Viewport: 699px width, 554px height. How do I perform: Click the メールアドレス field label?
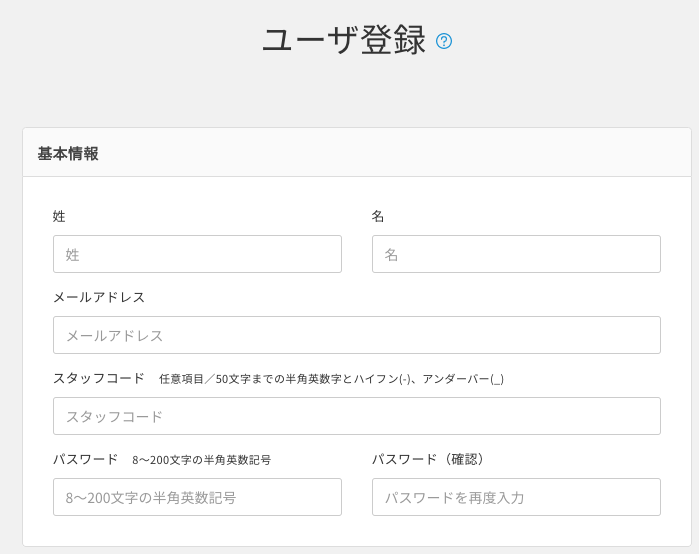[x=99, y=297]
